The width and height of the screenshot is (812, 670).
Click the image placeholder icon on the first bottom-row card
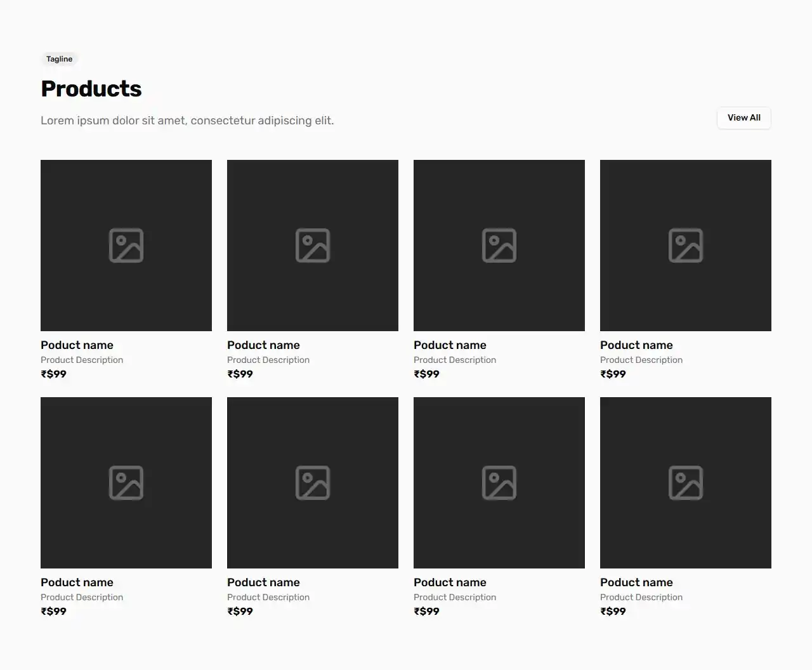126,482
